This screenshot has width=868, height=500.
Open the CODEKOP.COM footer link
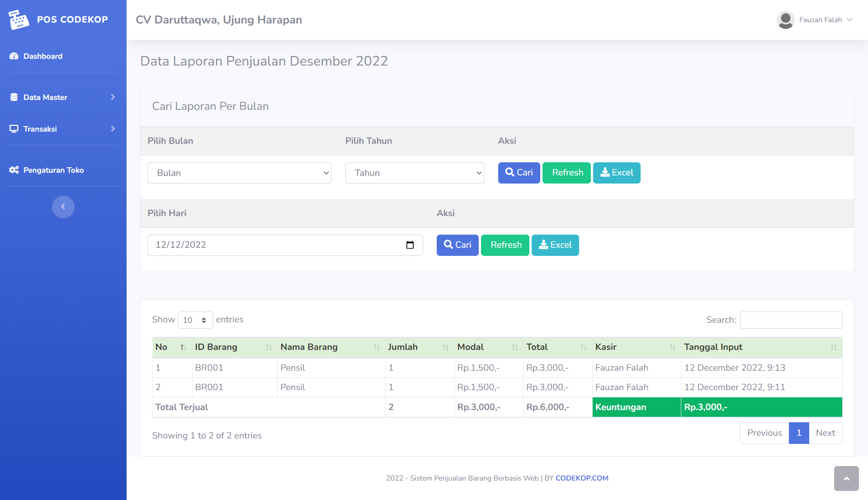pos(581,478)
